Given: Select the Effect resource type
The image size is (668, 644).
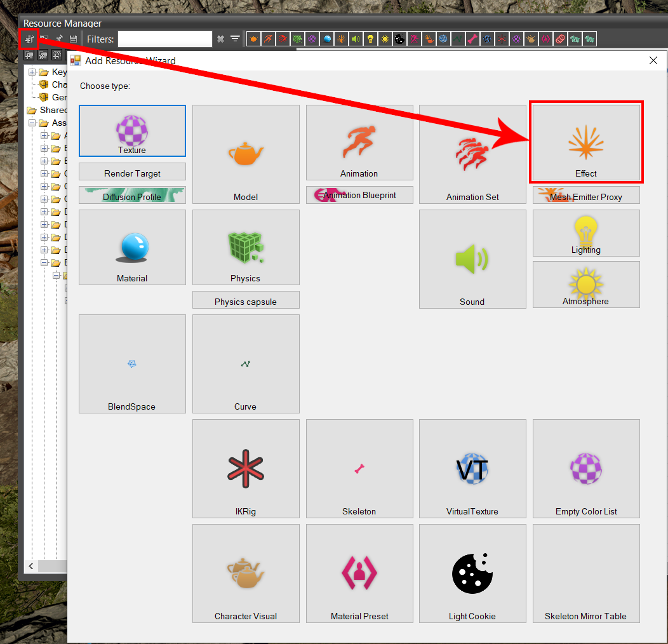Looking at the screenshot, I should click(586, 142).
